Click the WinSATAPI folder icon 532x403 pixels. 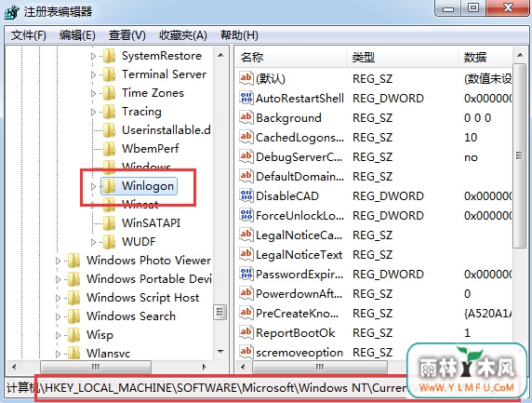(x=109, y=223)
